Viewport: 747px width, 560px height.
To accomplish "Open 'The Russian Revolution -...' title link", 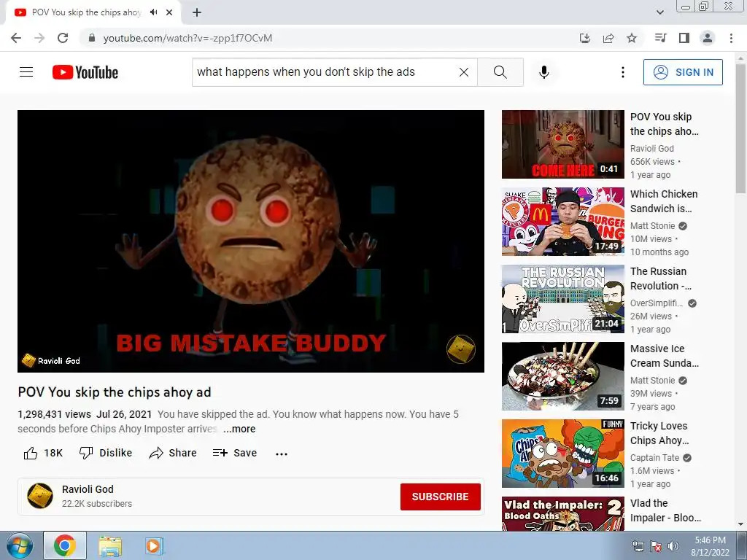I will click(x=661, y=279).
